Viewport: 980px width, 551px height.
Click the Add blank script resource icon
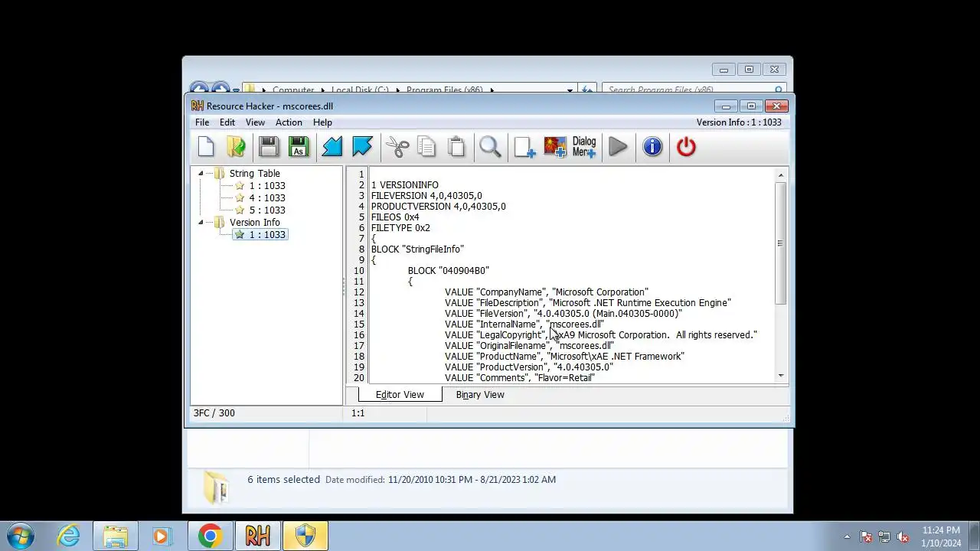click(x=524, y=147)
